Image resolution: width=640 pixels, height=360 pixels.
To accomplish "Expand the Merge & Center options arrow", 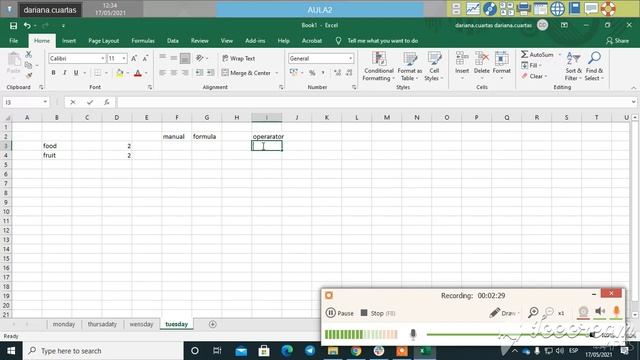I will tap(277, 73).
